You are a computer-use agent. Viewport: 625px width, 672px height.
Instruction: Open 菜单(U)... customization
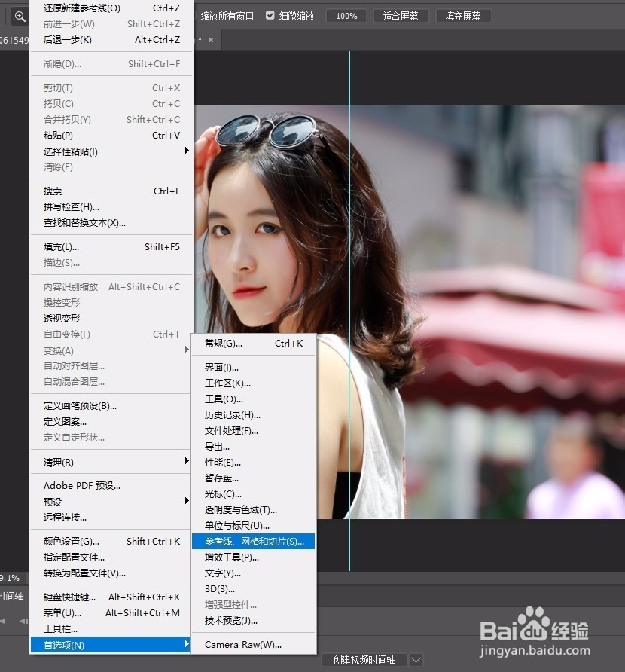coord(111,612)
